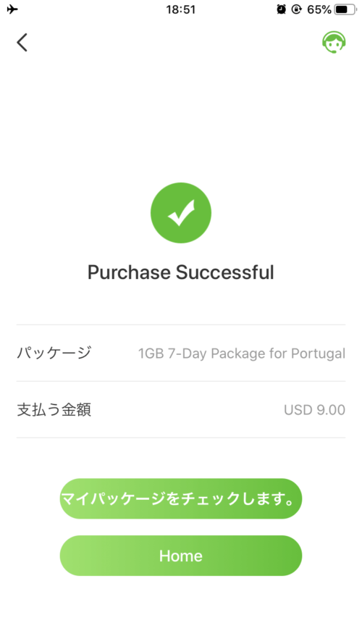
Task: Tap the divider line above パッケージ row
Action: pyautogui.click(x=181, y=325)
